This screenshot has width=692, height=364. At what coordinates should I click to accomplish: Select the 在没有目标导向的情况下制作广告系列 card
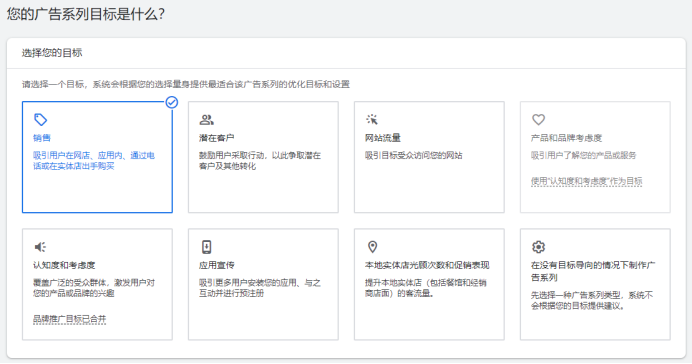(x=595, y=284)
